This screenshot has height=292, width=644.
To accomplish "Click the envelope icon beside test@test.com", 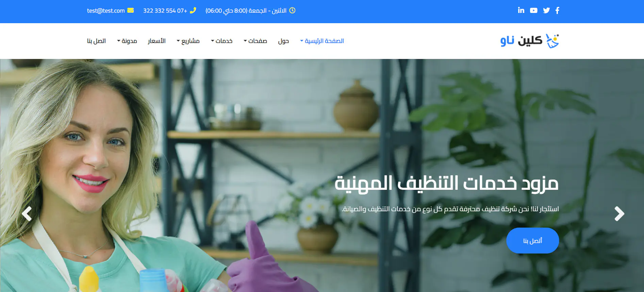I will [131, 11].
